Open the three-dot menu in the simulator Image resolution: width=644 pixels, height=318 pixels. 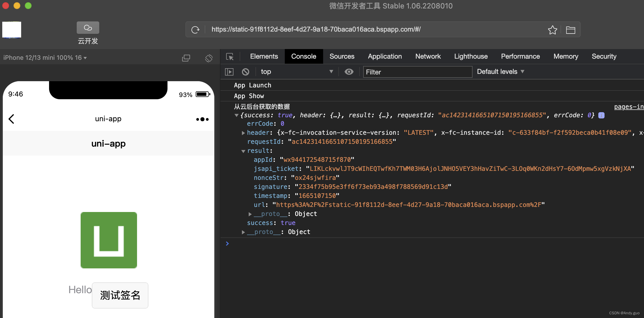click(x=202, y=119)
